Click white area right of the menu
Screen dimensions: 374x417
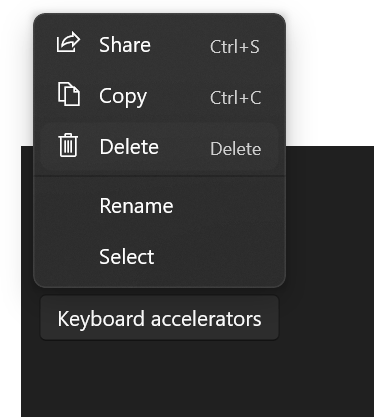tap(330, 73)
